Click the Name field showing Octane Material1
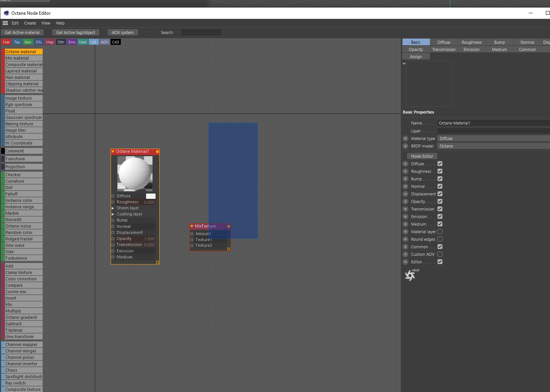The height and width of the screenshot is (392, 550). click(493, 123)
